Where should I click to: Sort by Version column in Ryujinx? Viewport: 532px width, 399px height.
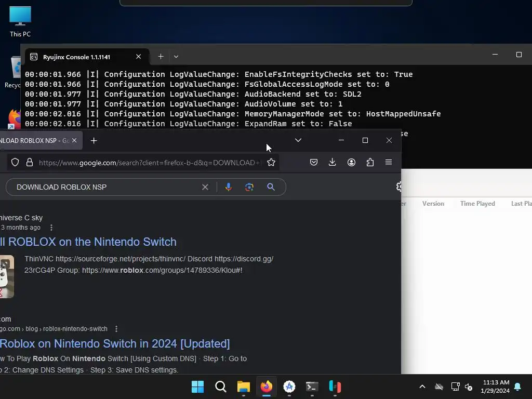pos(433,204)
